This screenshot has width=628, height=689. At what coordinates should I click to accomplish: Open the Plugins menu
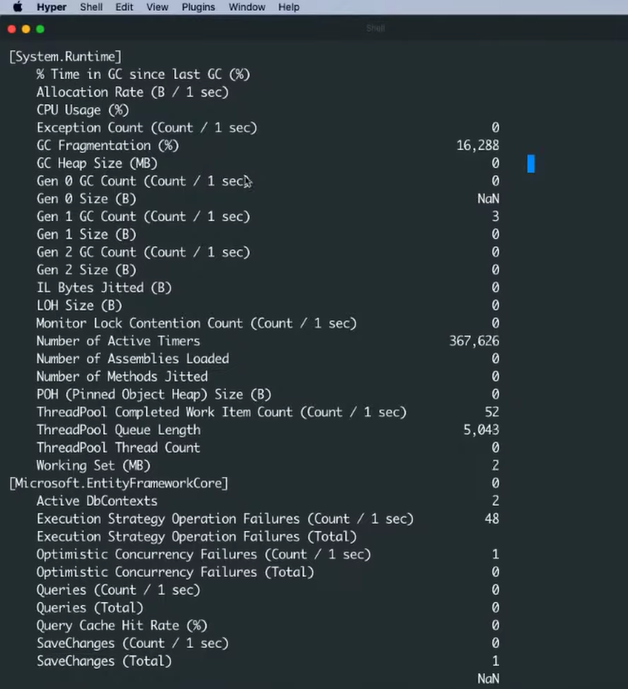198,7
